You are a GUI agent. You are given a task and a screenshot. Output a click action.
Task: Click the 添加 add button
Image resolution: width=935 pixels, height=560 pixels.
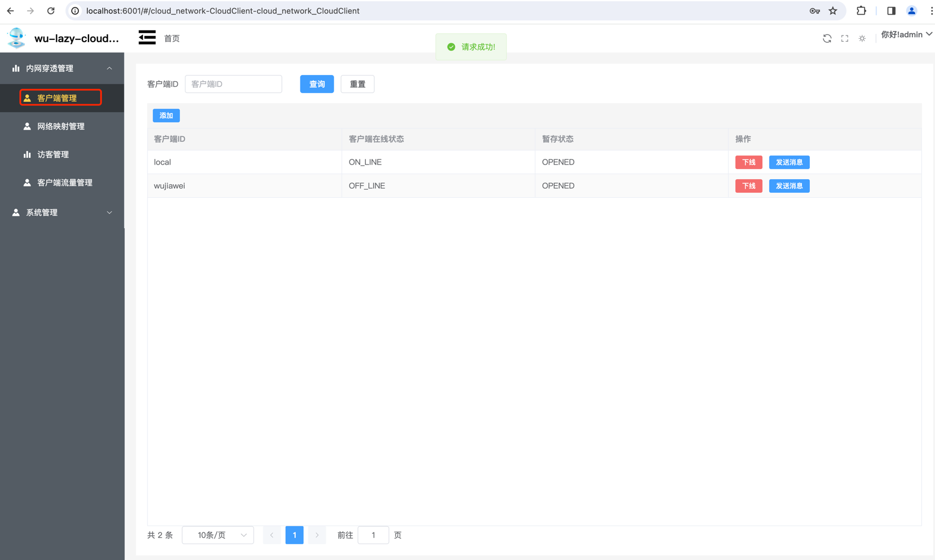click(x=166, y=115)
